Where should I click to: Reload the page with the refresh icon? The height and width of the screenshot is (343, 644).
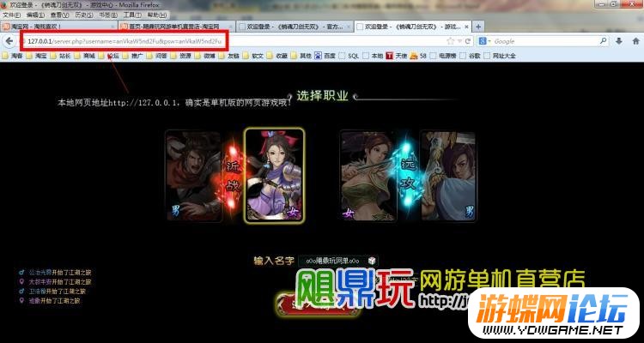[467, 41]
